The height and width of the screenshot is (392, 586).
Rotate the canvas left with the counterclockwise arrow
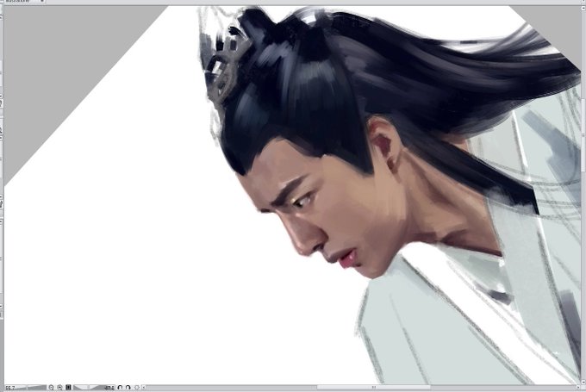coord(120,388)
